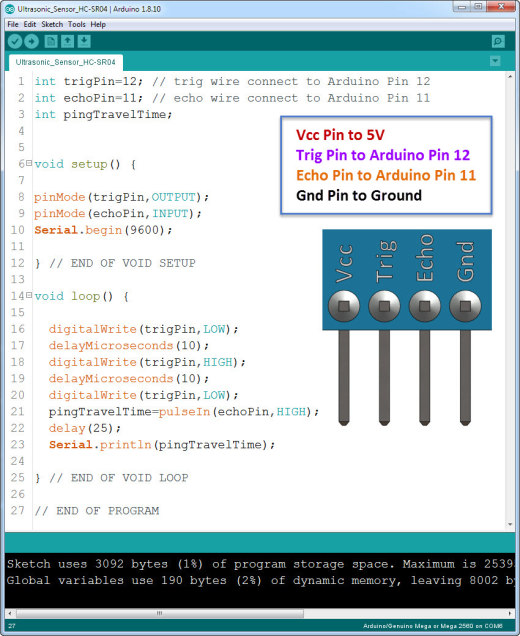Open the File menu

(x=13, y=24)
